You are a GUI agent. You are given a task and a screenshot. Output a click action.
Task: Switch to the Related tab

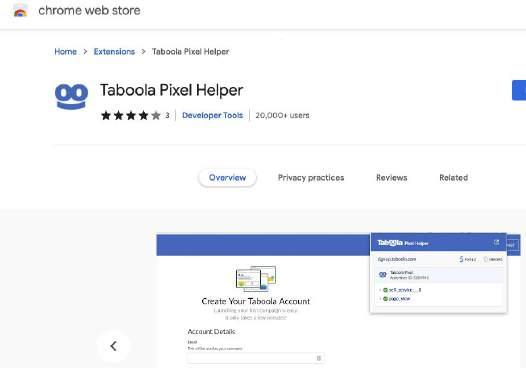454,178
